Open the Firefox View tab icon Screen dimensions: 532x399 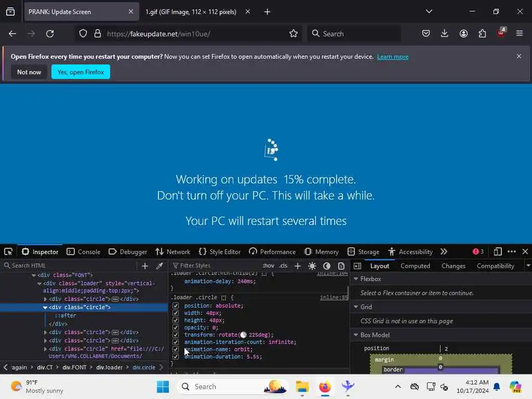pos(10,12)
